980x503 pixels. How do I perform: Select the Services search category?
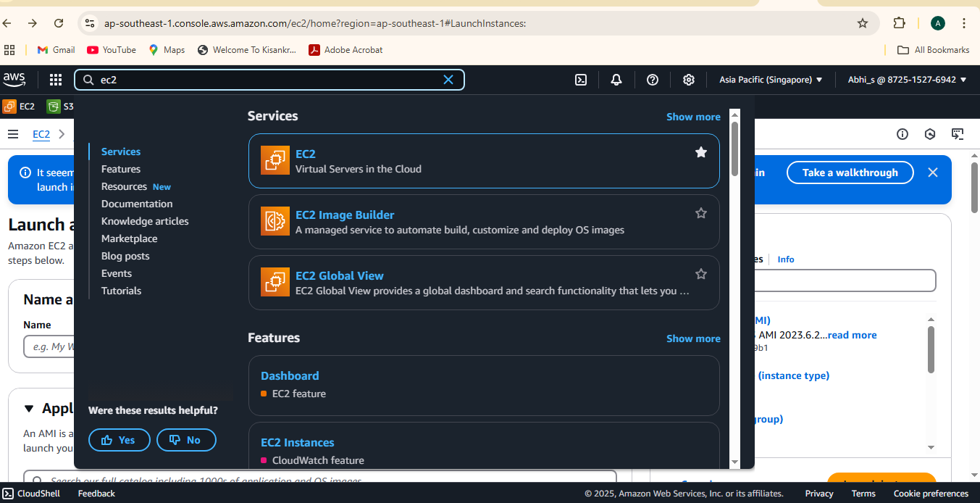click(121, 151)
